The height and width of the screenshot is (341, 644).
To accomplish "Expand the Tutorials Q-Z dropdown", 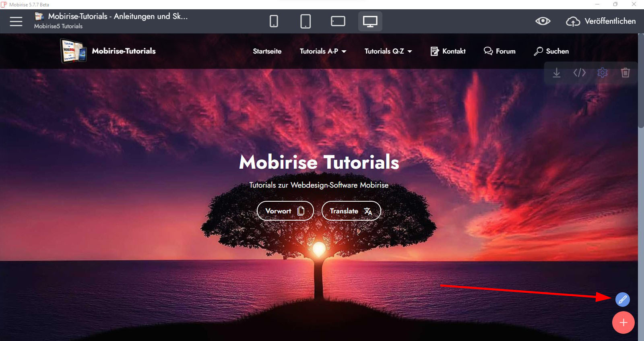I will (x=388, y=51).
